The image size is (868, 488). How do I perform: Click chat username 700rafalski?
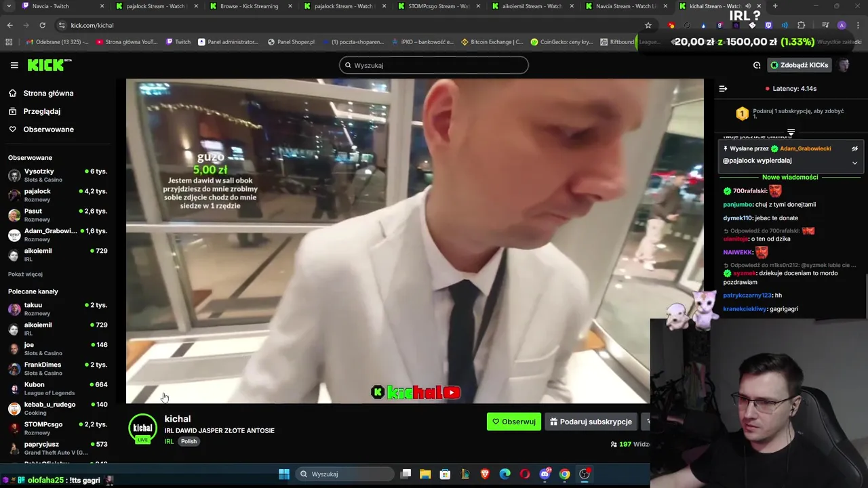749,191
